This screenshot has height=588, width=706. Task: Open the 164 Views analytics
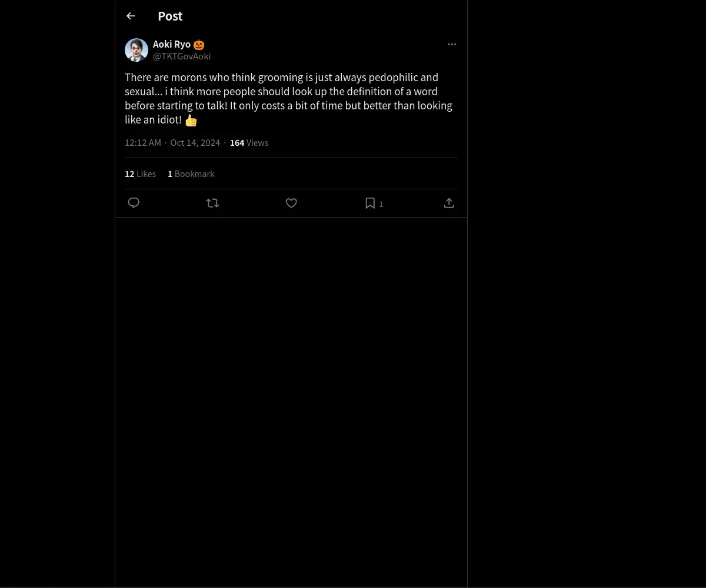click(x=249, y=143)
